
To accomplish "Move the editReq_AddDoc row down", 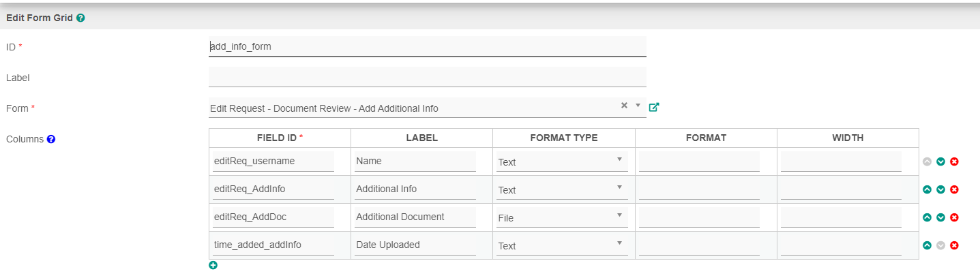I will click(x=940, y=217).
